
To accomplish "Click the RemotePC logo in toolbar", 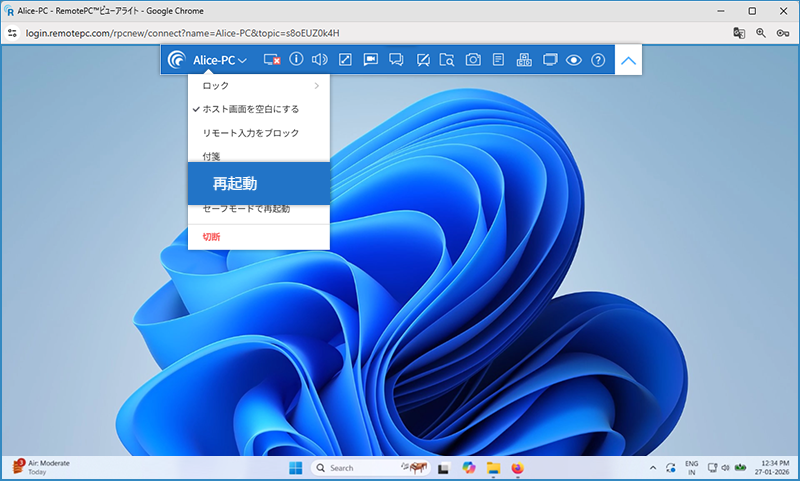I will [x=177, y=60].
